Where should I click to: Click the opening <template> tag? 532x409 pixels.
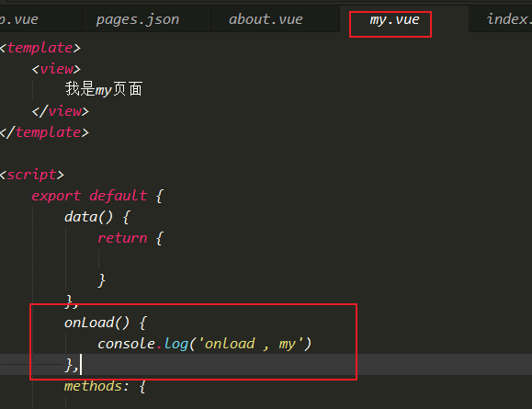[x=40, y=48]
